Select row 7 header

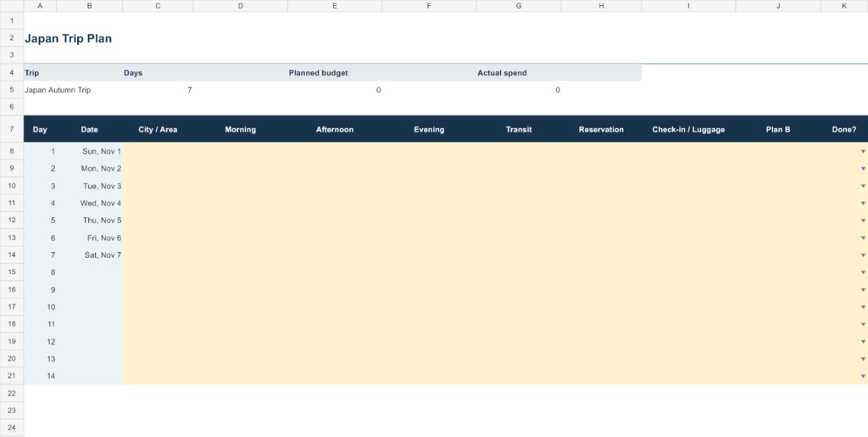[12, 129]
